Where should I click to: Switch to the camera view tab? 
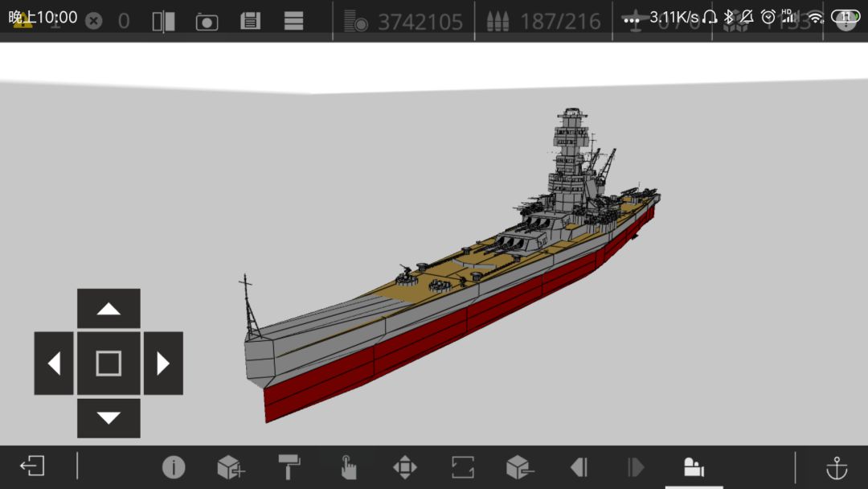tap(694, 467)
